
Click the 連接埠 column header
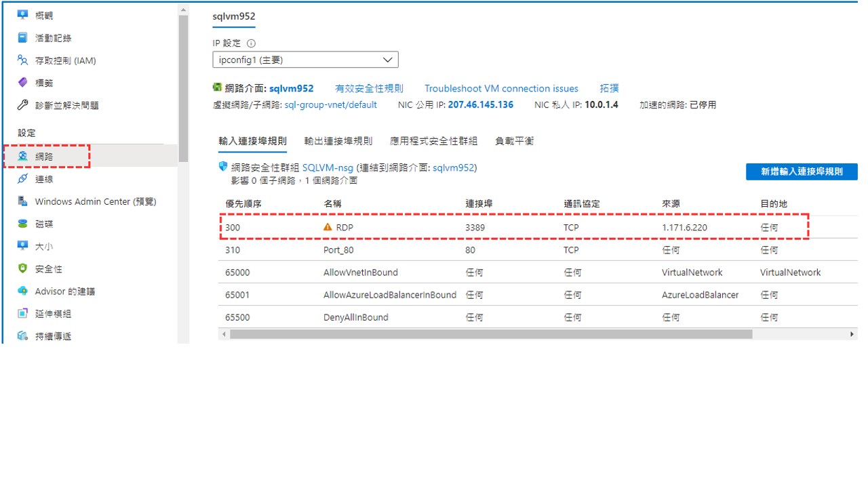tap(479, 204)
